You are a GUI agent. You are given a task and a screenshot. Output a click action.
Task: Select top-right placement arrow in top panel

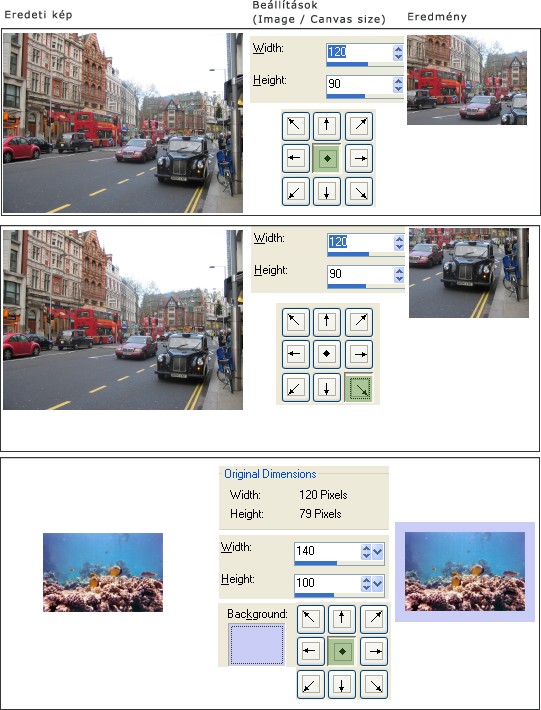(359, 126)
